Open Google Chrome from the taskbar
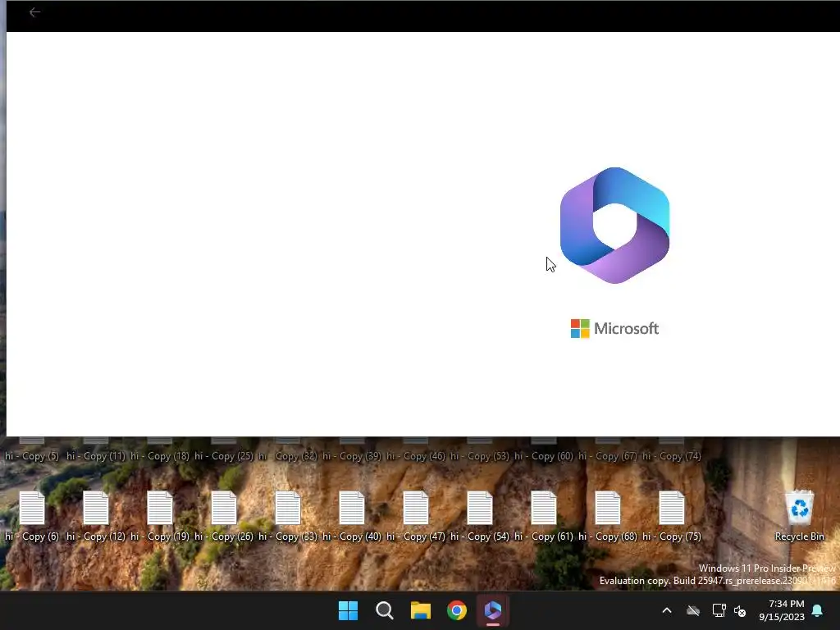Image resolution: width=840 pixels, height=630 pixels. click(x=457, y=610)
